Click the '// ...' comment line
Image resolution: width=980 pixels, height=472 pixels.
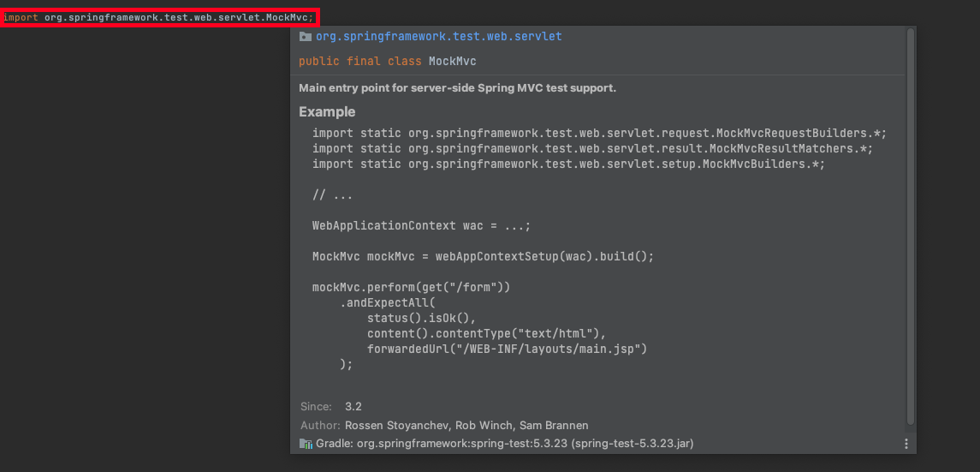(332, 195)
